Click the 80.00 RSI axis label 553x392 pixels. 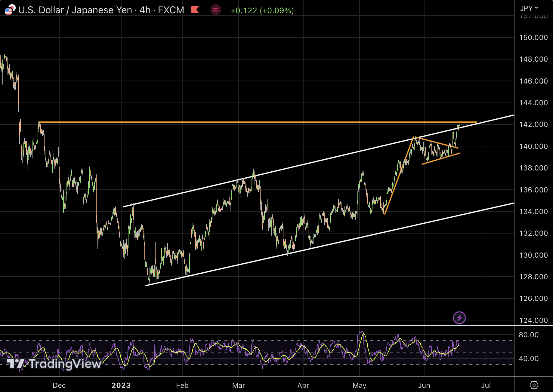529,335
